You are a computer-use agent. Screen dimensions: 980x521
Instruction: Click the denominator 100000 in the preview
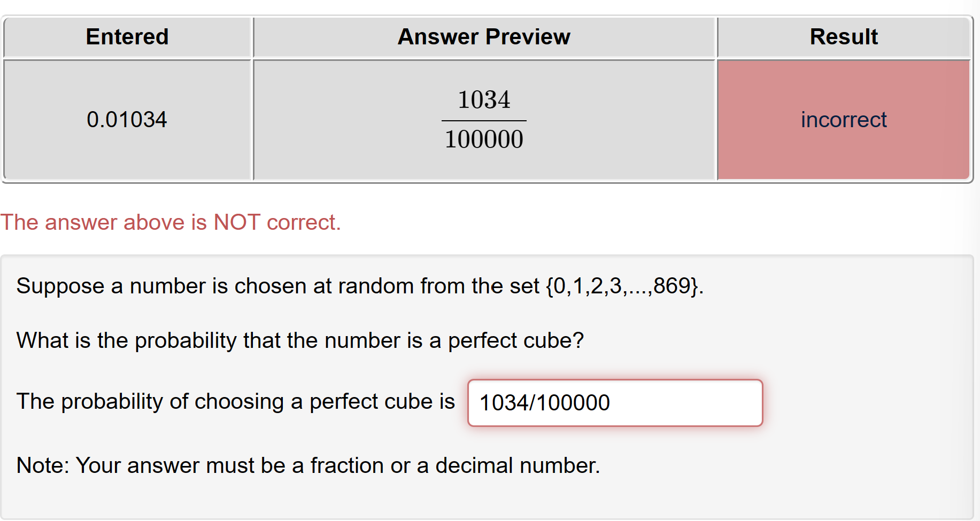coord(484,139)
